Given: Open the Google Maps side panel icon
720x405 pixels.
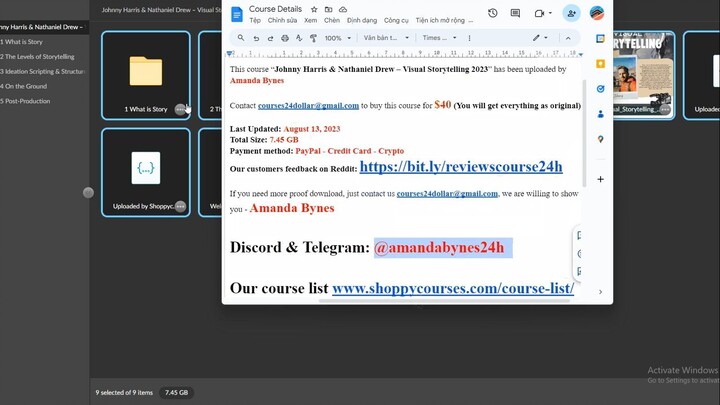Looking at the screenshot, I should click(x=600, y=139).
